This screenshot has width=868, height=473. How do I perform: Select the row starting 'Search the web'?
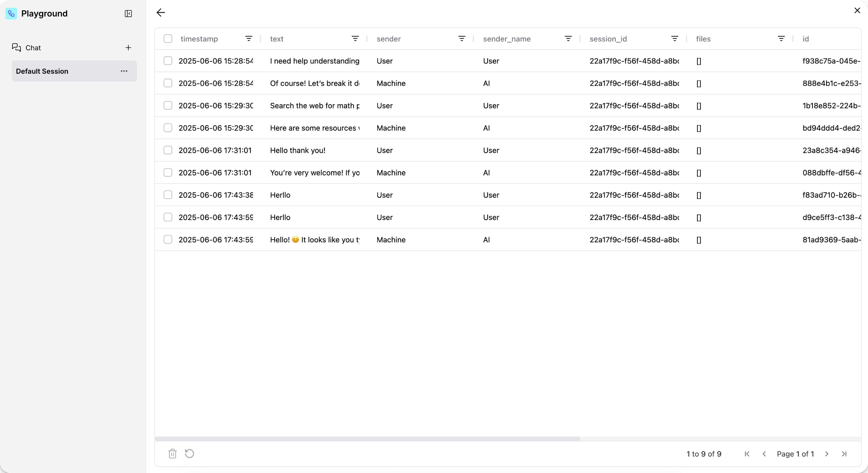[x=168, y=105]
